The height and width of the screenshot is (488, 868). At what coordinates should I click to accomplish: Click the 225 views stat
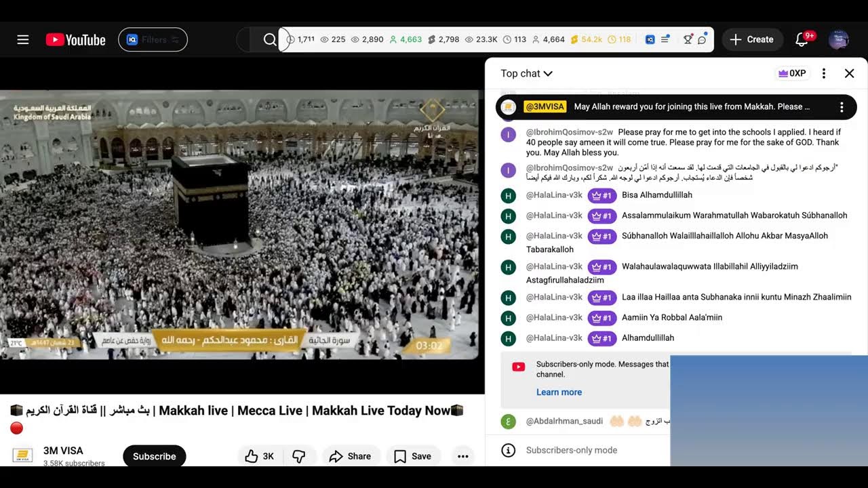click(333, 40)
